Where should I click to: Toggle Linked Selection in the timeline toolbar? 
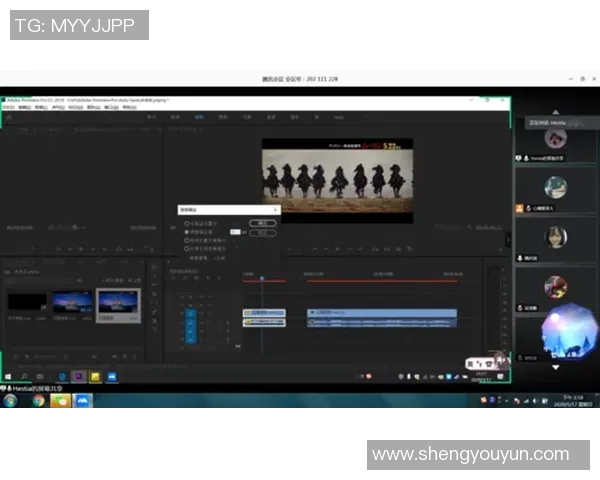(x=196, y=278)
